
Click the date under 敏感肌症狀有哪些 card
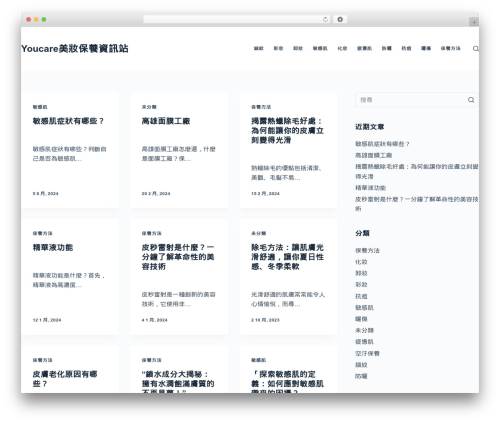pos(45,193)
